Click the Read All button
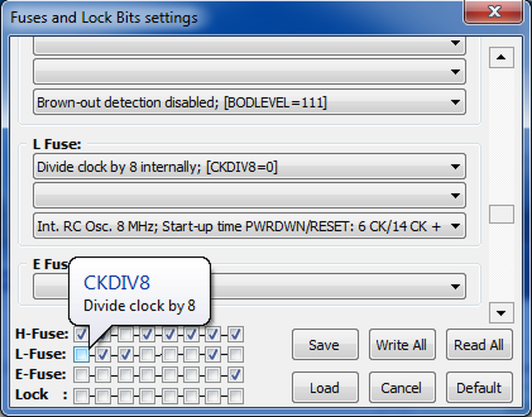The image size is (532, 417). coord(479,345)
